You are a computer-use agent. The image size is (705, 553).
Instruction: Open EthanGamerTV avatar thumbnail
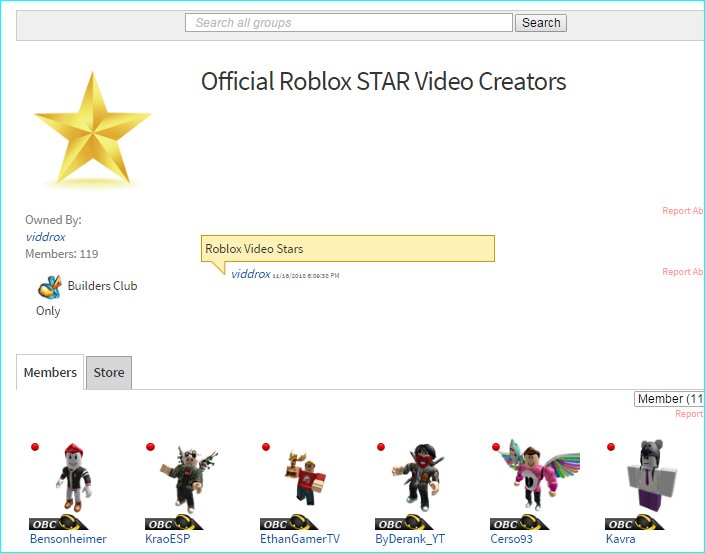pos(306,478)
